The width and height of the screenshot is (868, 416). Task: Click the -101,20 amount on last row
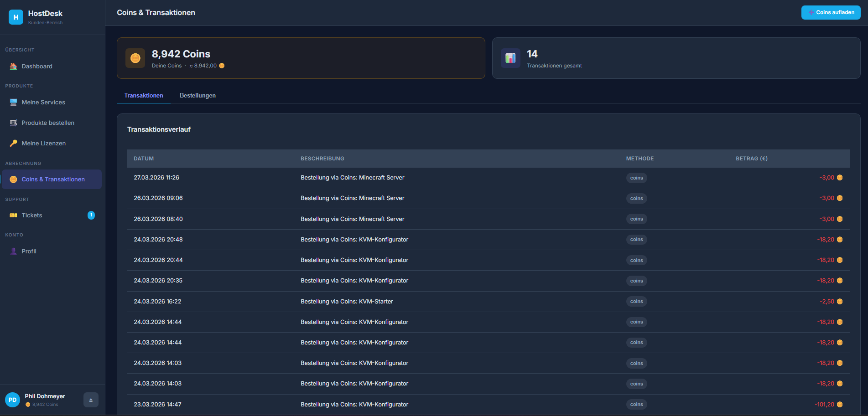point(824,405)
